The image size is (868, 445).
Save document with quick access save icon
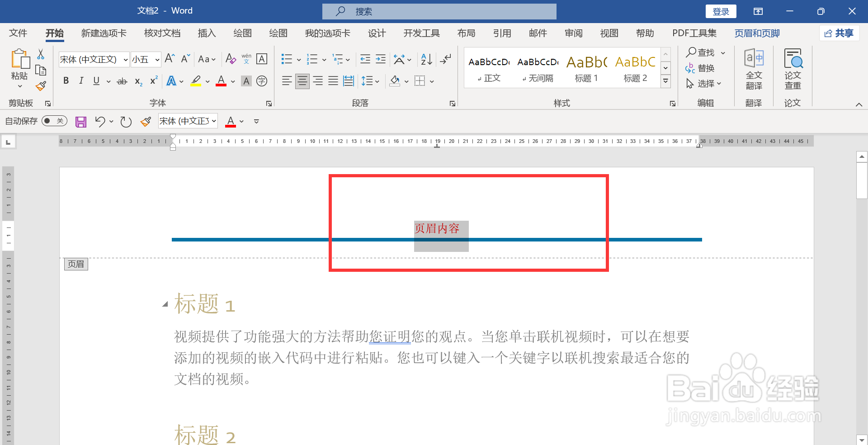click(81, 122)
